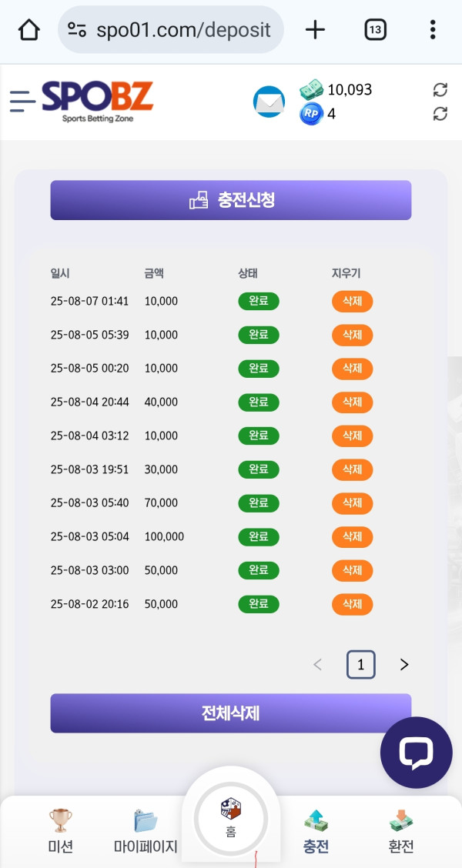The image size is (462, 868).
Task: Open the messages envelope icon
Action: click(269, 102)
